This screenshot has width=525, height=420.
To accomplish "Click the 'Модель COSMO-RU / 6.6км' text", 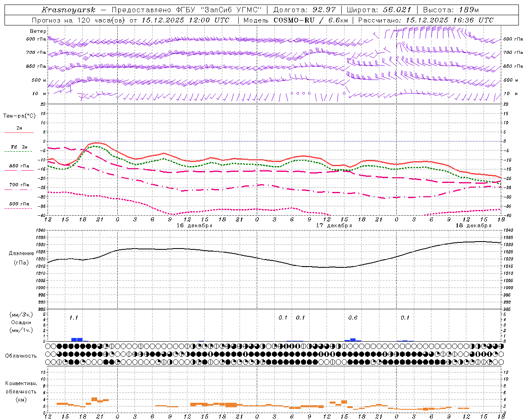I will click(295, 20).
